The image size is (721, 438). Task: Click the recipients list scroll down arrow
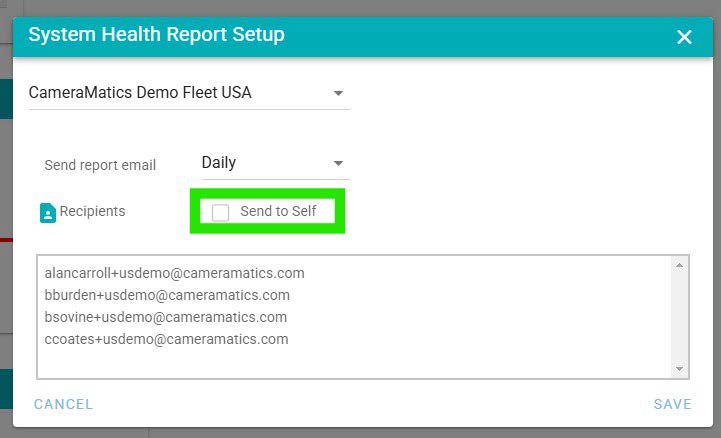(x=679, y=369)
